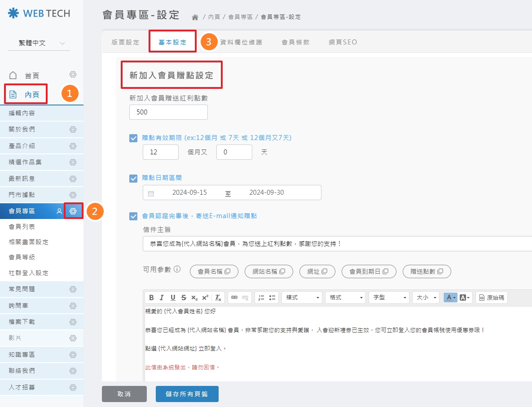Expand the 格式 format dropdown
This screenshot has height=407, width=532.
click(345, 297)
